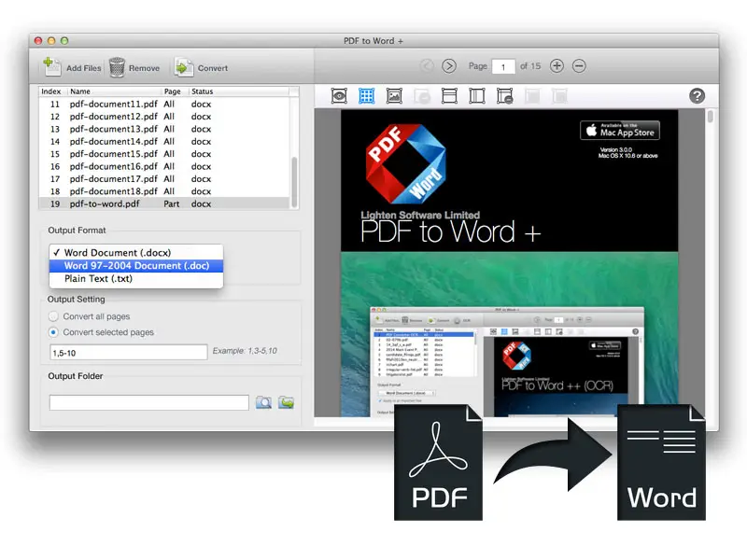Go to next page with the right arrow
Screen dimensions: 747x560
[x=449, y=65]
